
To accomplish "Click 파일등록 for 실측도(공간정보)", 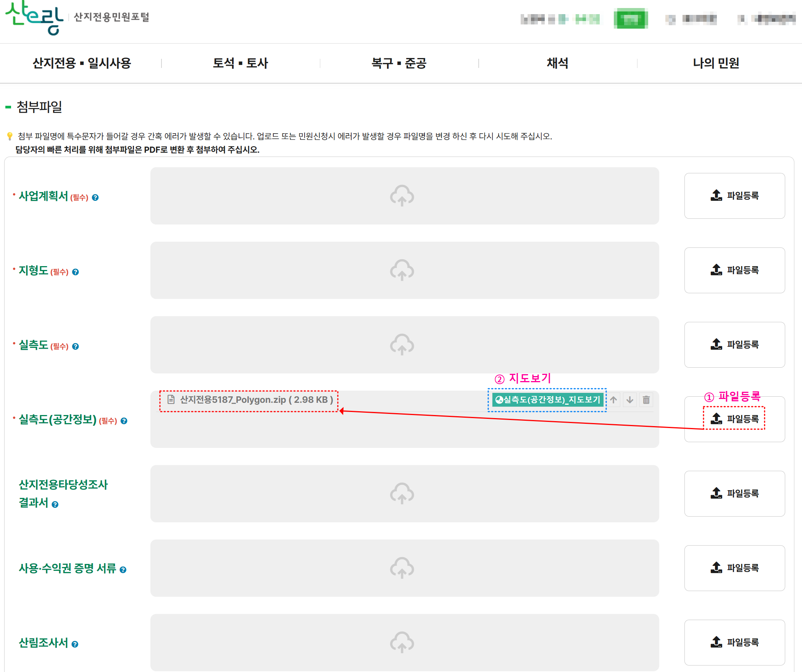I will coord(734,419).
